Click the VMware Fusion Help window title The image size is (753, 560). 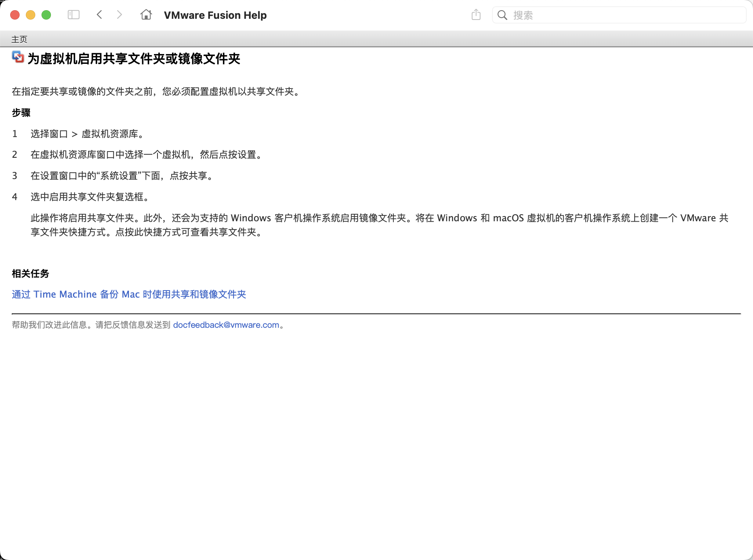tap(215, 15)
